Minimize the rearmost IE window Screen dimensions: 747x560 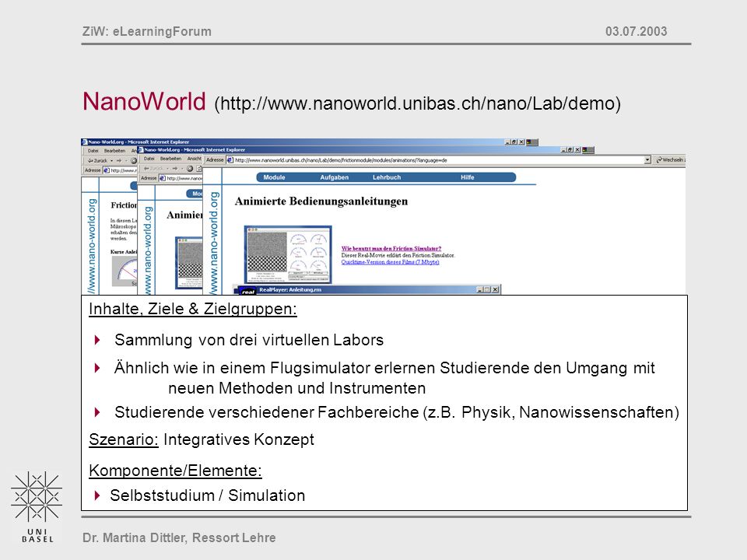pyautogui.click(x=508, y=142)
